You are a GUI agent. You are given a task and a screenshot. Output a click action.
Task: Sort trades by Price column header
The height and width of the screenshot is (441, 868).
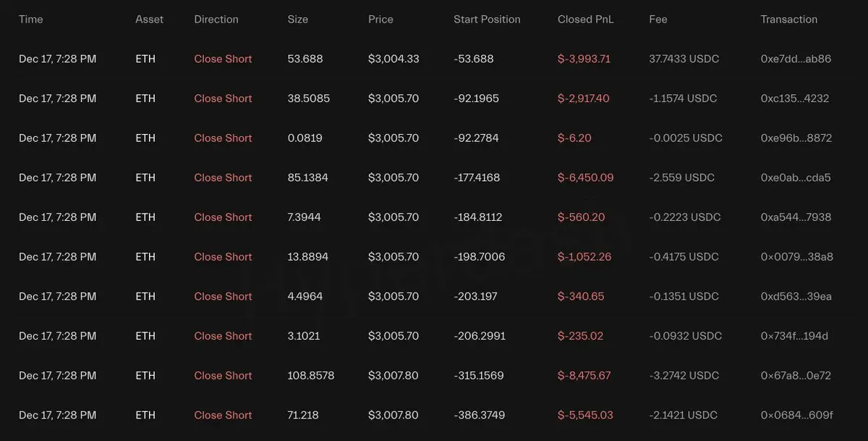[380, 20]
